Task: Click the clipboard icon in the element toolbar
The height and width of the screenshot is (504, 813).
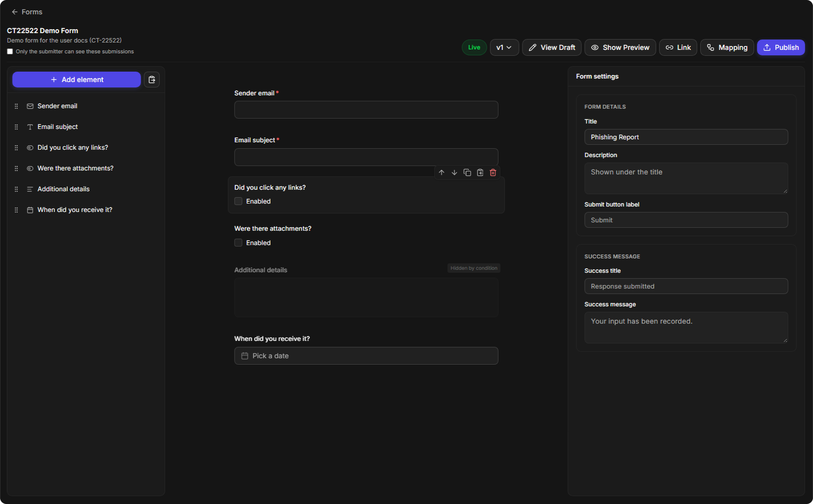Action: click(480, 172)
